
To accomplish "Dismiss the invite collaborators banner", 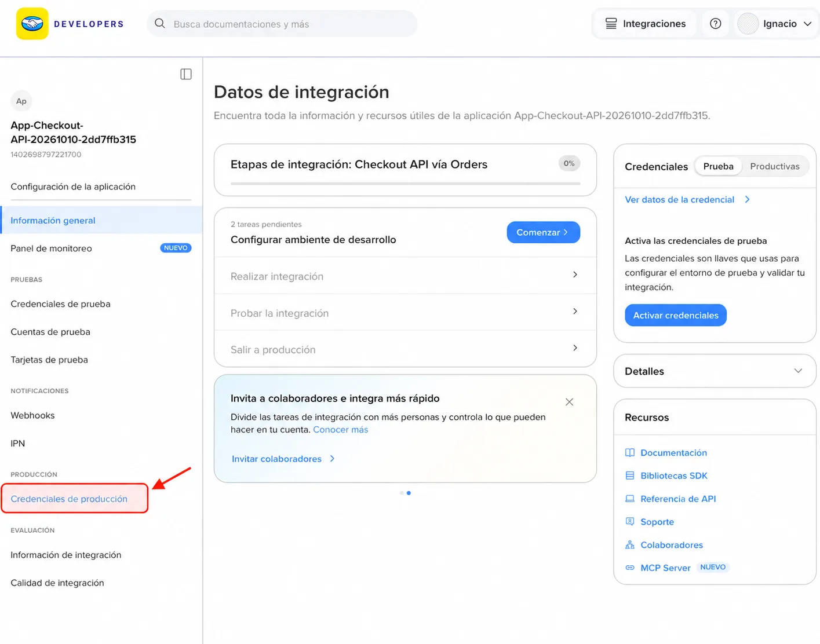I will coord(570,402).
